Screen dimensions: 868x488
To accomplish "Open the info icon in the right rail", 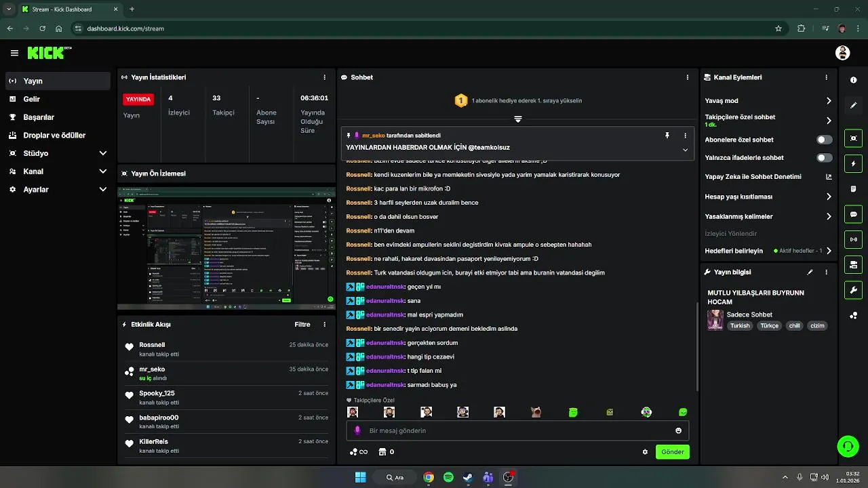I will tap(853, 80).
